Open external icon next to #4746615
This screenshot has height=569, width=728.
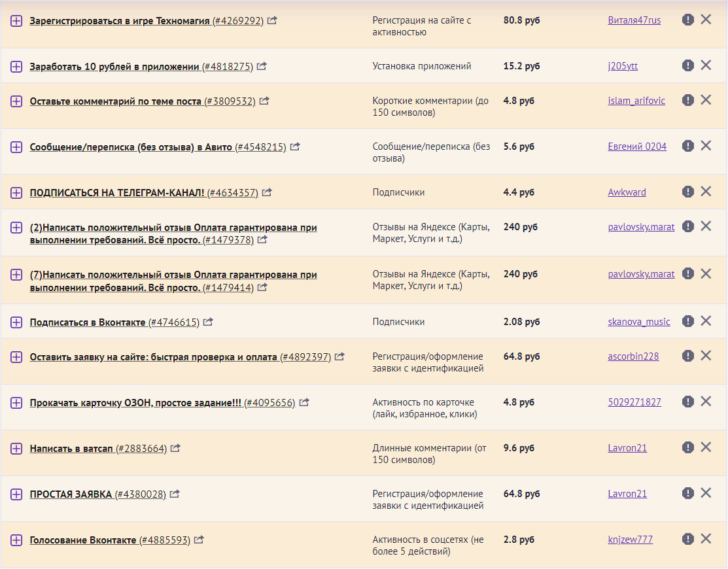click(208, 322)
